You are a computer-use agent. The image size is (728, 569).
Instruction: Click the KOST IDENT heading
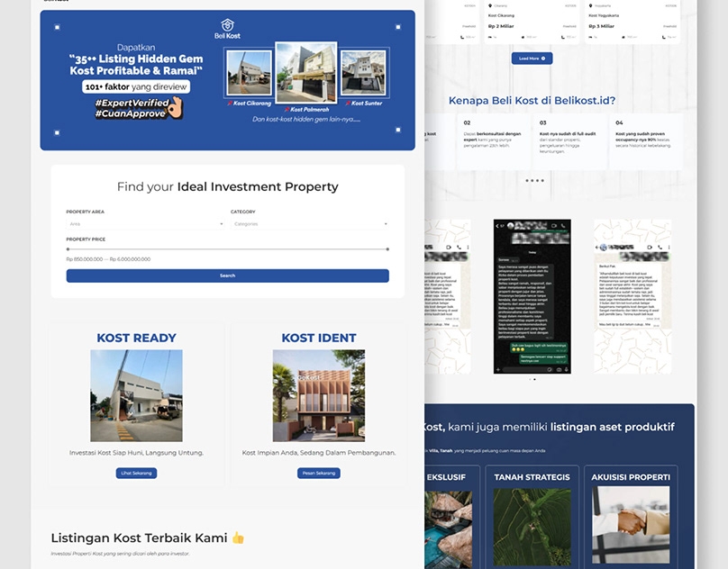click(319, 338)
